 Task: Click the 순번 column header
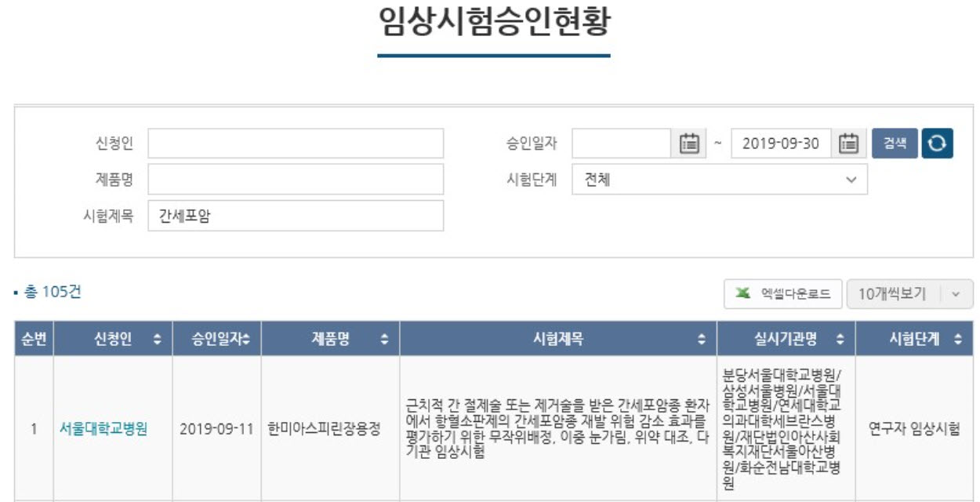(34, 340)
